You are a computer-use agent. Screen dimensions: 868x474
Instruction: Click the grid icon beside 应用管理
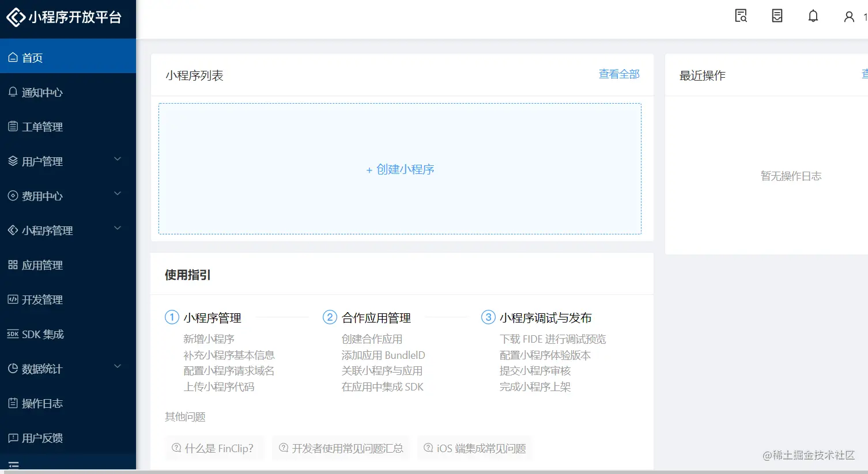13,264
